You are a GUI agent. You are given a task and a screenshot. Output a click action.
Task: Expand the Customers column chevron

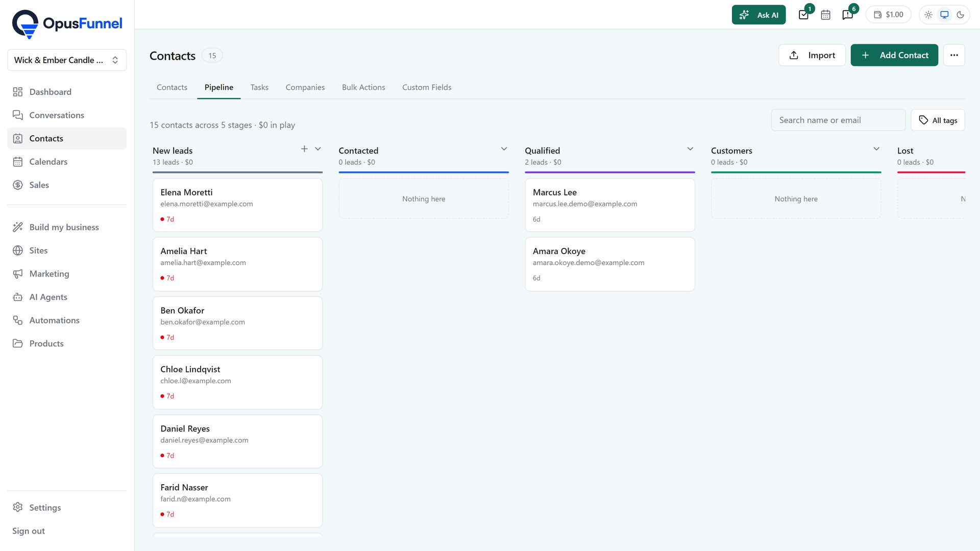[x=876, y=149]
